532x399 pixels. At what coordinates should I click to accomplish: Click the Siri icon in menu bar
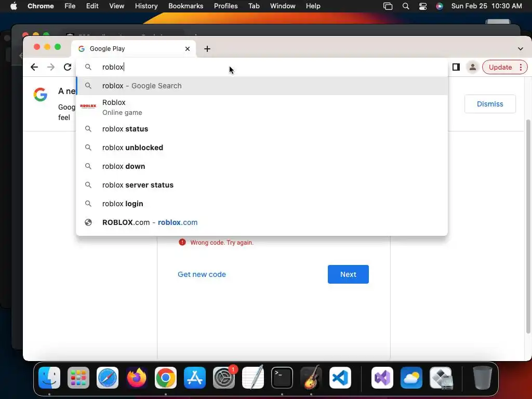click(440, 6)
